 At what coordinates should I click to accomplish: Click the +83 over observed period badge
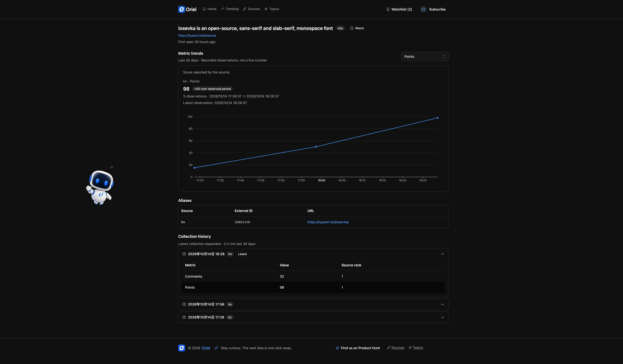pyautogui.click(x=212, y=89)
